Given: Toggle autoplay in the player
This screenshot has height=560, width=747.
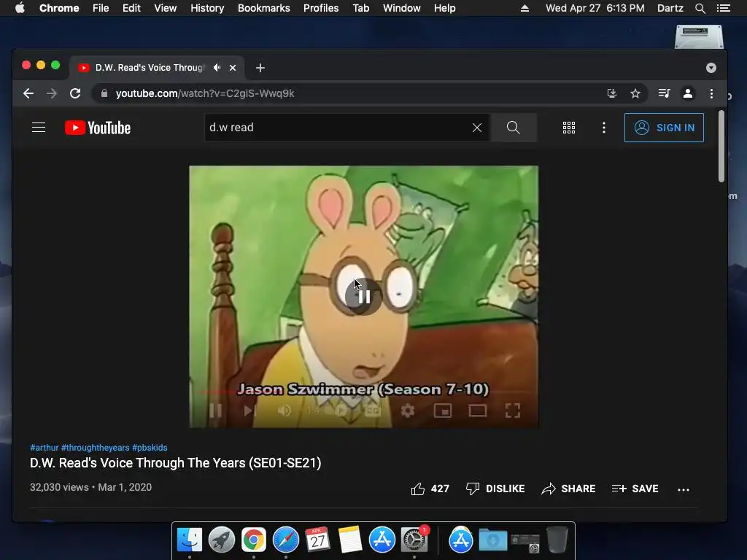Looking at the screenshot, I should coord(341,411).
